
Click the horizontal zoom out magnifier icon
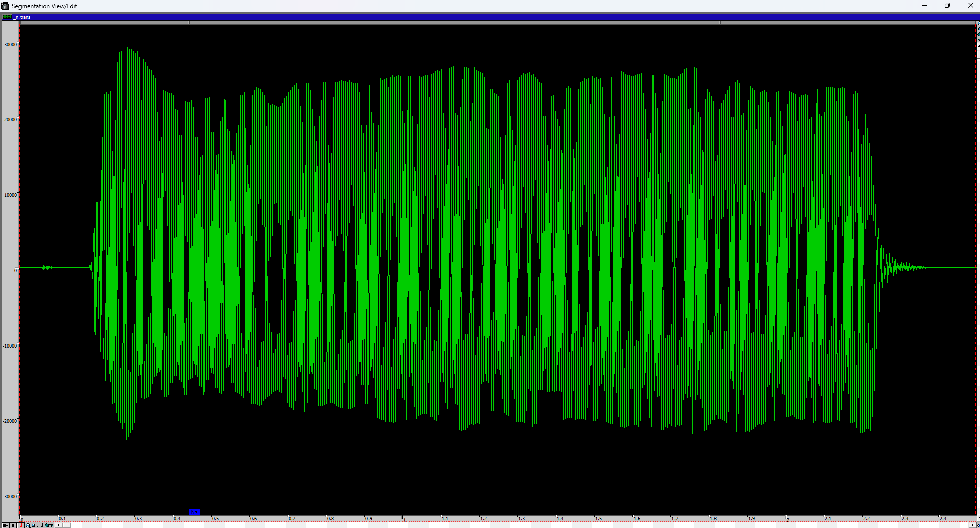pyautogui.click(x=34, y=525)
